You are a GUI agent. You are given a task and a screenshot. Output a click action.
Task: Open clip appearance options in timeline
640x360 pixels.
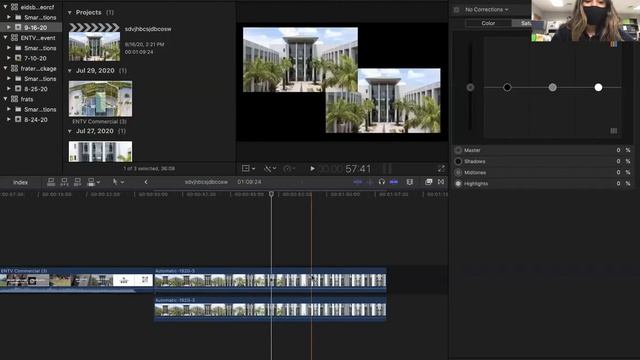pos(410,182)
